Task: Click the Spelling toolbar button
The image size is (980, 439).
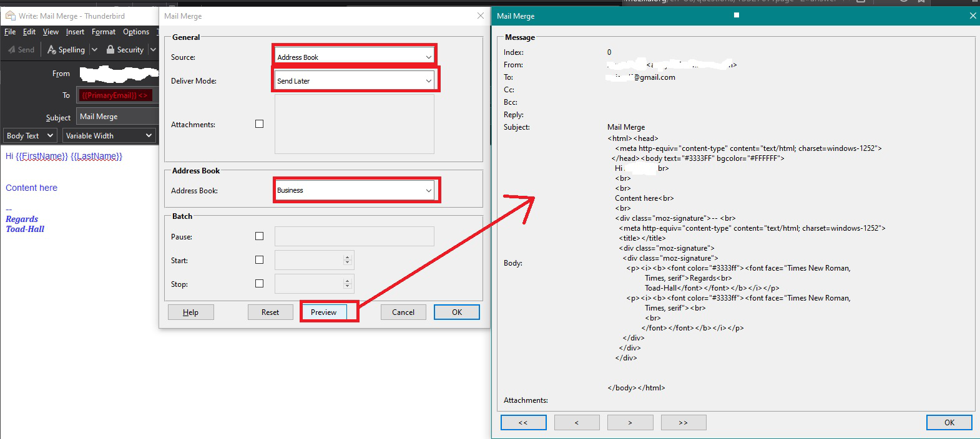Action: [x=66, y=50]
